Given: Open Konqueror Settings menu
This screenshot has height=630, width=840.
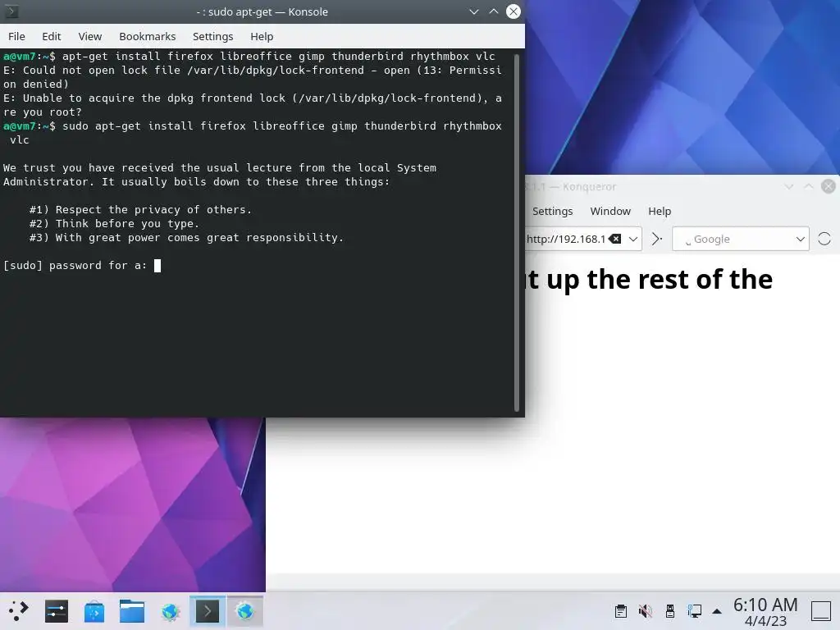Looking at the screenshot, I should [552, 211].
